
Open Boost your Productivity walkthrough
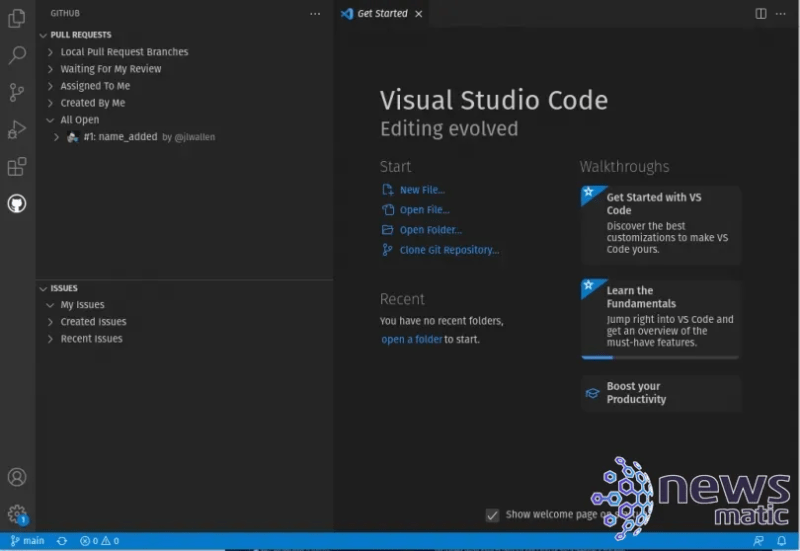661,393
